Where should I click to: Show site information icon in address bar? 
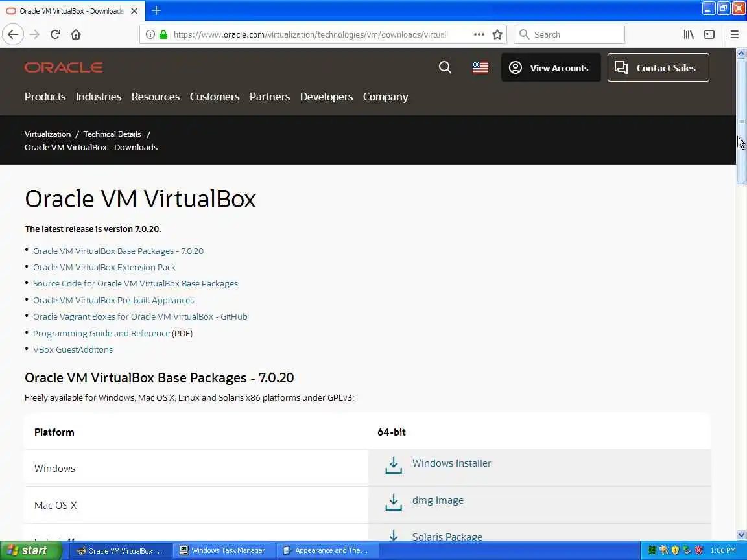tap(150, 34)
